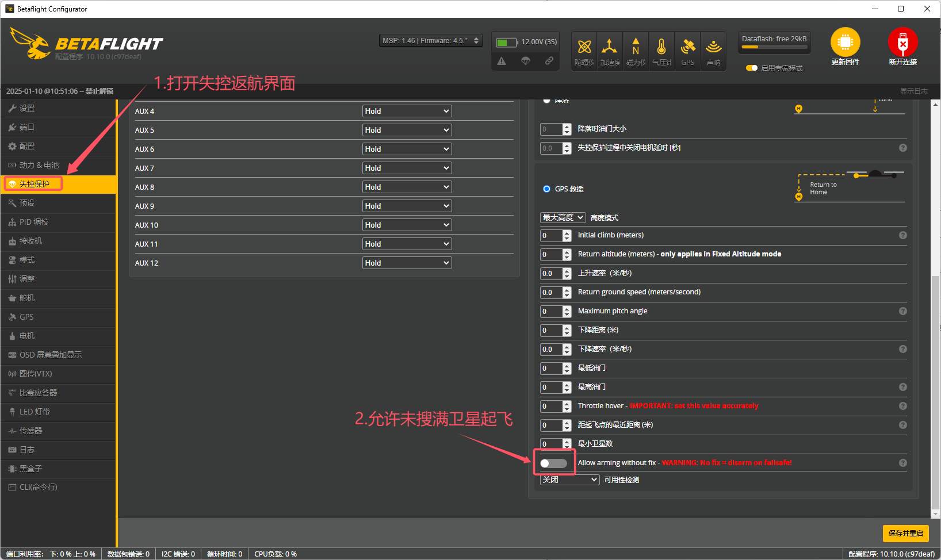Open the OSD 屏幕叠加显示 tab

[58, 355]
